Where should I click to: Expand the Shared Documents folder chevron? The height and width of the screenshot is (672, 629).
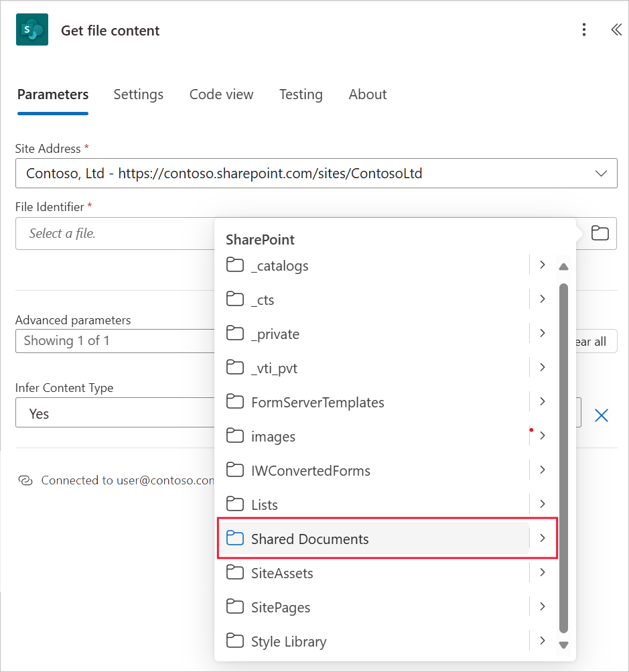point(543,538)
